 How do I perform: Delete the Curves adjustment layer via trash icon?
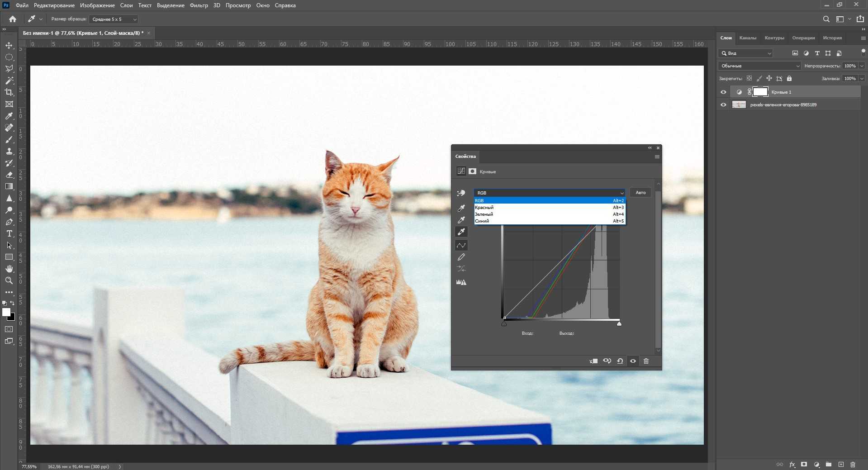pyautogui.click(x=646, y=361)
